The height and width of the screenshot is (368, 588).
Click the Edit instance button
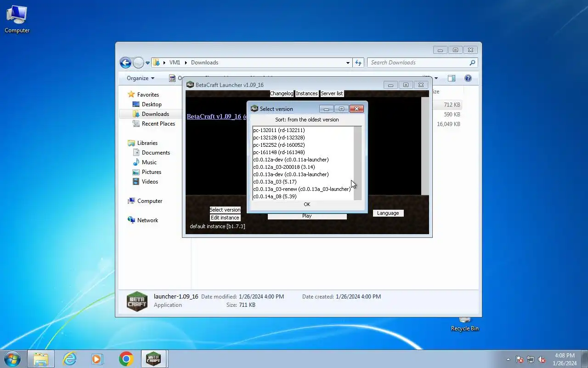[225, 218]
